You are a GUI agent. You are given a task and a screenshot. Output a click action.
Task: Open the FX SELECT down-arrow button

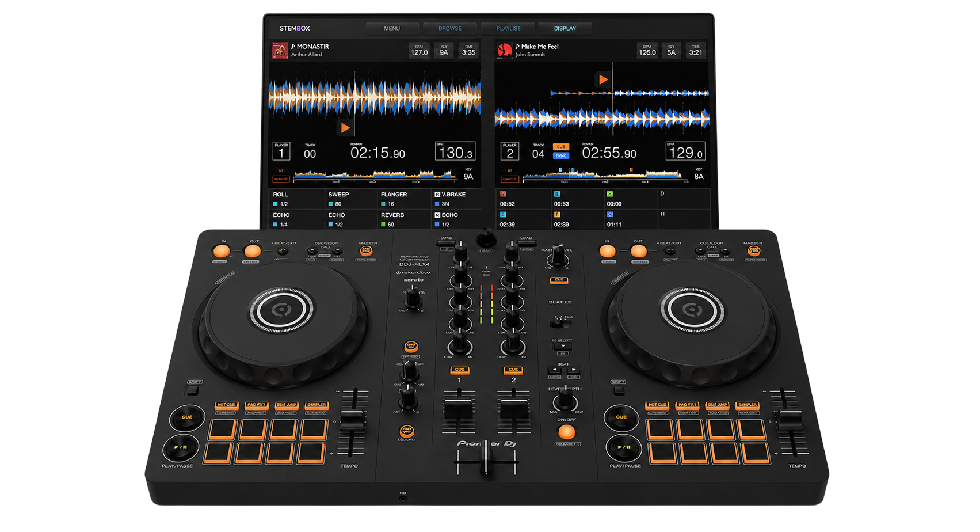tap(562, 347)
